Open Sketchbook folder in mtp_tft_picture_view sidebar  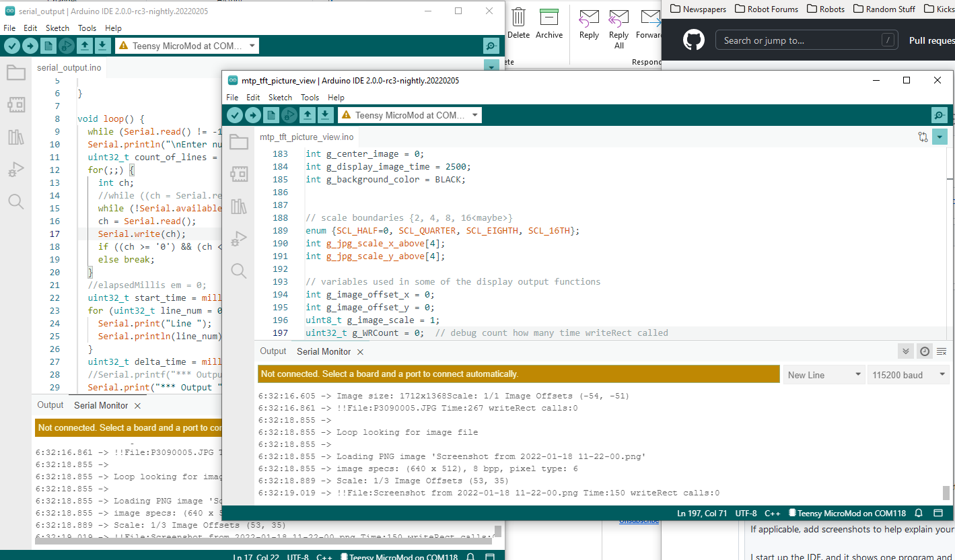(x=239, y=141)
